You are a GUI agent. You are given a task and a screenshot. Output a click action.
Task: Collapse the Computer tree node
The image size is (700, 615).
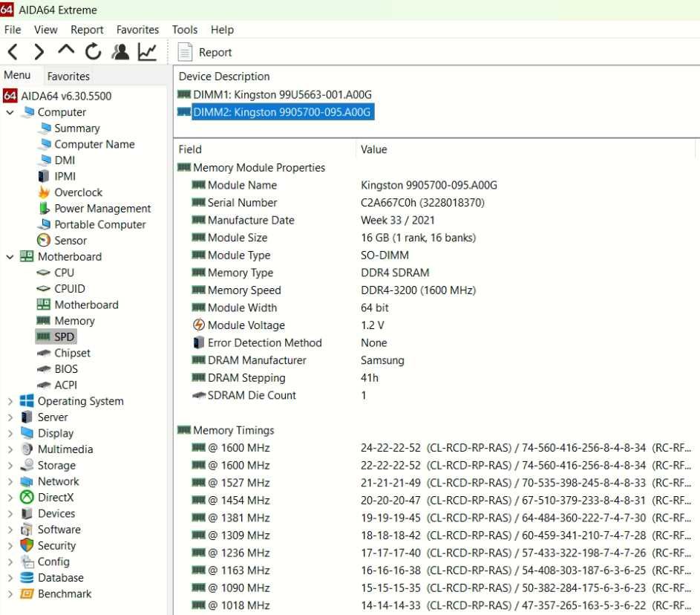click(x=10, y=112)
